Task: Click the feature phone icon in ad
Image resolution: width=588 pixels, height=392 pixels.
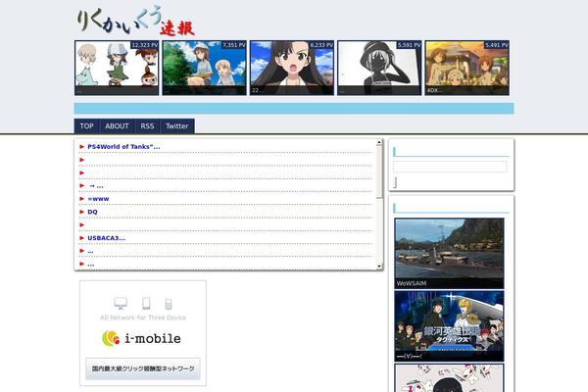Action: pyautogui.click(x=169, y=304)
